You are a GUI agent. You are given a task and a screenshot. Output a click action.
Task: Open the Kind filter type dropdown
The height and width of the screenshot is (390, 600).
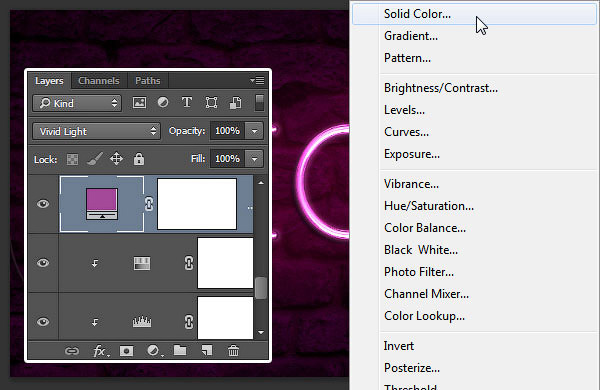click(x=77, y=103)
